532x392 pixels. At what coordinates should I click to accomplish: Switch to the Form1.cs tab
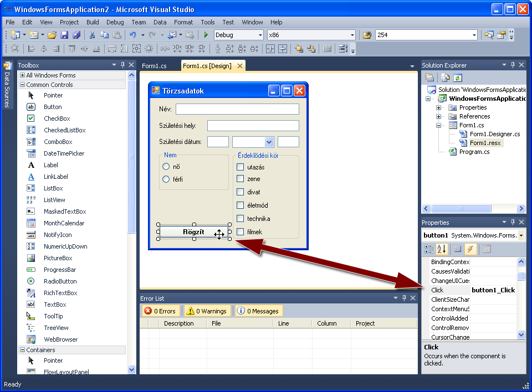pos(155,66)
